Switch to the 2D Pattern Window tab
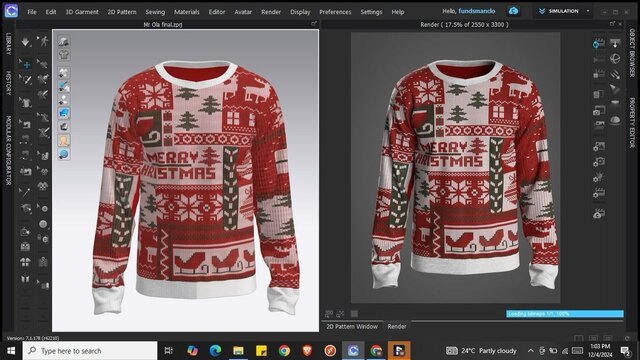 click(x=352, y=327)
